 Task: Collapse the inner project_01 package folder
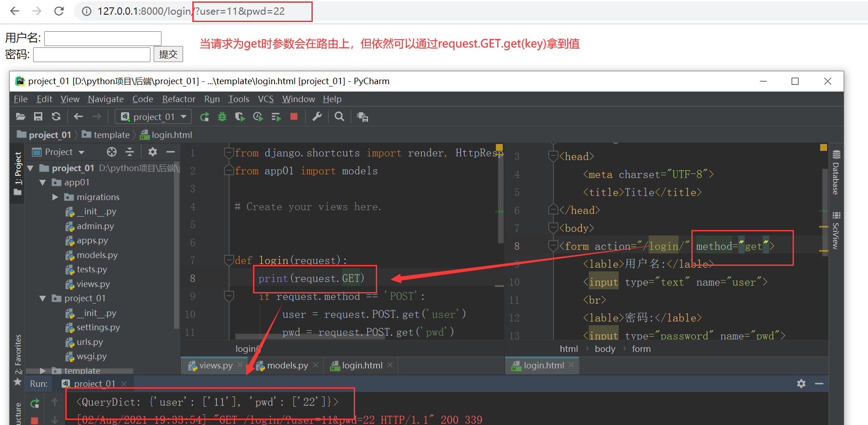[x=43, y=299]
